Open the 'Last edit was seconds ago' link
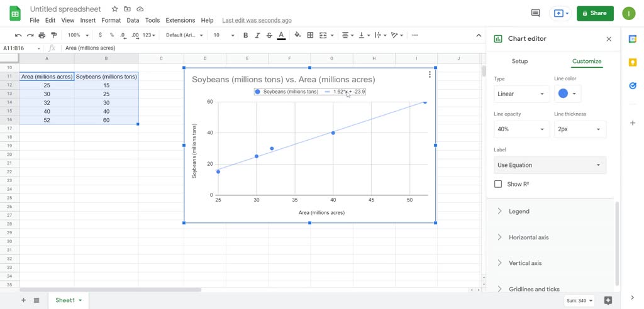This screenshot has width=644, height=309. click(257, 20)
